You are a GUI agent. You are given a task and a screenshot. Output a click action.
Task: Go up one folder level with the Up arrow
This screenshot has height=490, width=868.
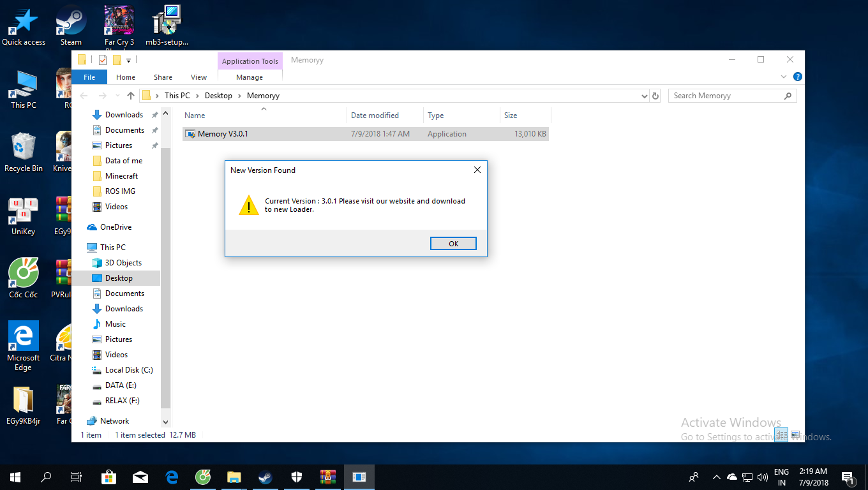pyautogui.click(x=131, y=96)
